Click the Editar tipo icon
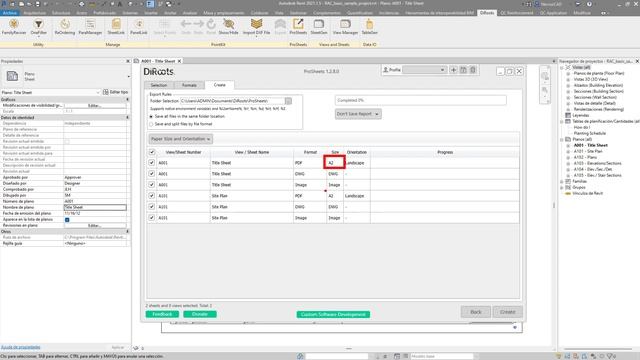The height and width of the screenshot is (360, 640). point(106,92)
